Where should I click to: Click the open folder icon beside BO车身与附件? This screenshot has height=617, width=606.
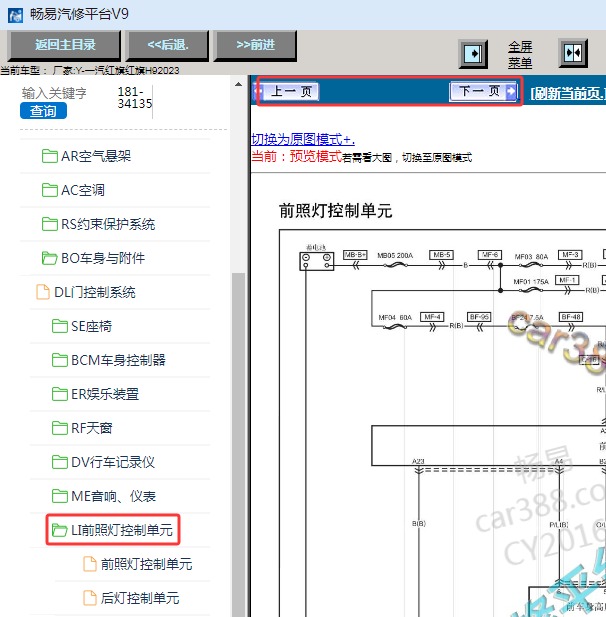[50, 258]
